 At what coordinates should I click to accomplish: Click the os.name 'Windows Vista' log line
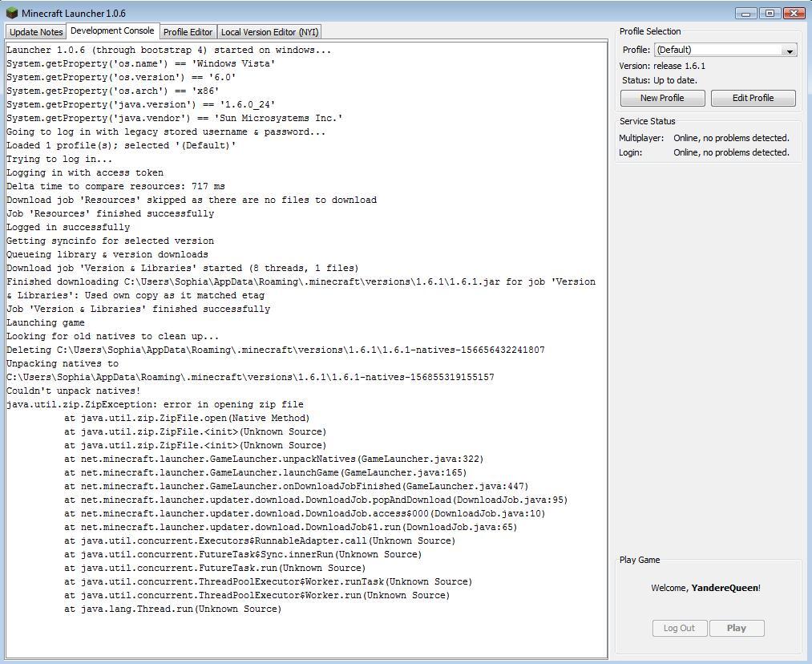141,63
